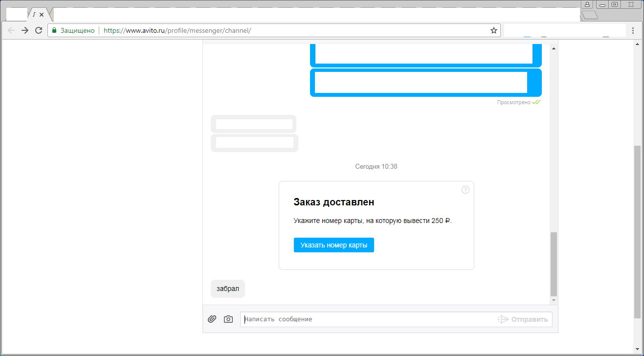Click the page scrollbar down arrow
Screen dimensions: 644x356
click(x=637, y=349)
